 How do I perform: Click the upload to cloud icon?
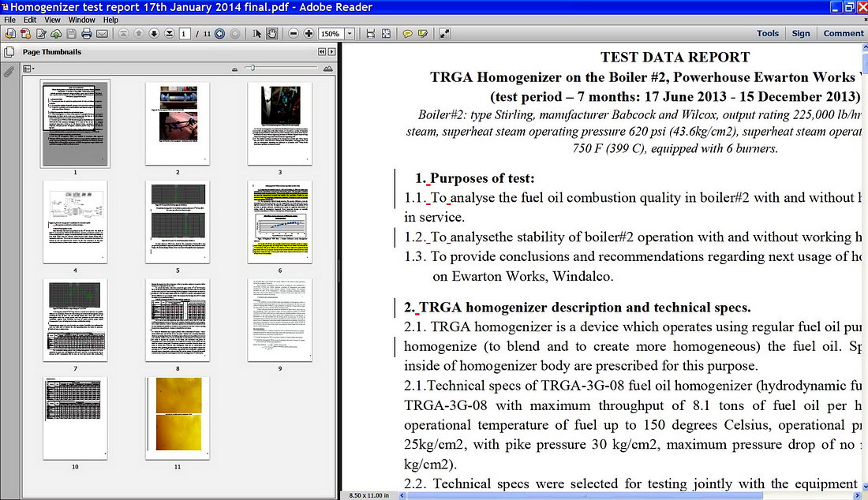(x=56, y=34)
